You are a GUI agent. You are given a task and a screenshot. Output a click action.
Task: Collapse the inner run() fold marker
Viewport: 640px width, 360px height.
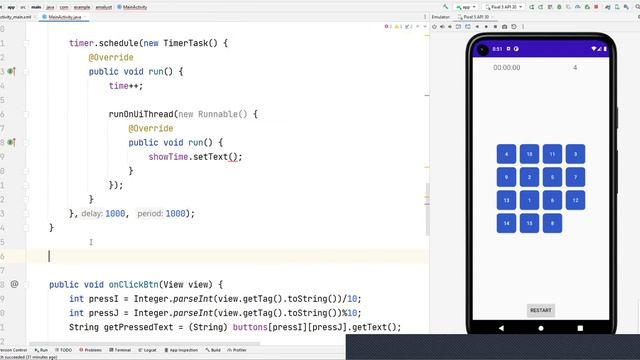pyautogui.click(x=26, y=142)
